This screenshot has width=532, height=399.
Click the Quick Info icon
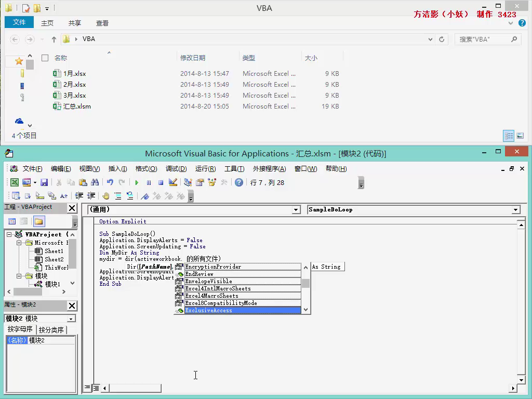pyautogui.click(x=39, y=196)
